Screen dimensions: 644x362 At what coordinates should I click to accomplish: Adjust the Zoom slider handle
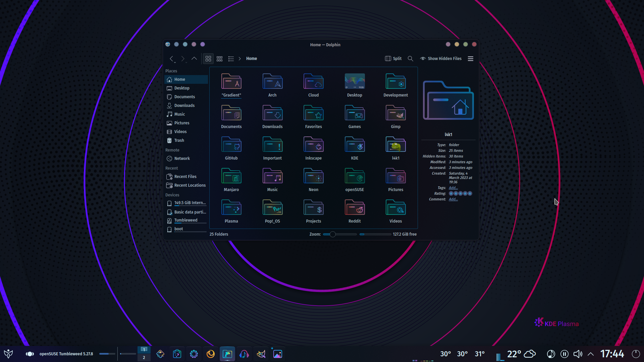click(x=332, y=234)
